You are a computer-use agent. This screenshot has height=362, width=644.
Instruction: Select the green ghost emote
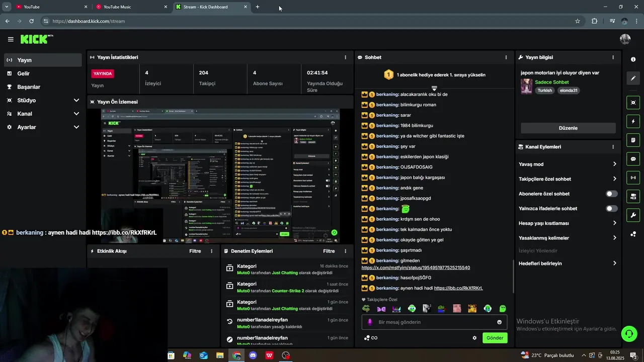[x=503, y=309]
